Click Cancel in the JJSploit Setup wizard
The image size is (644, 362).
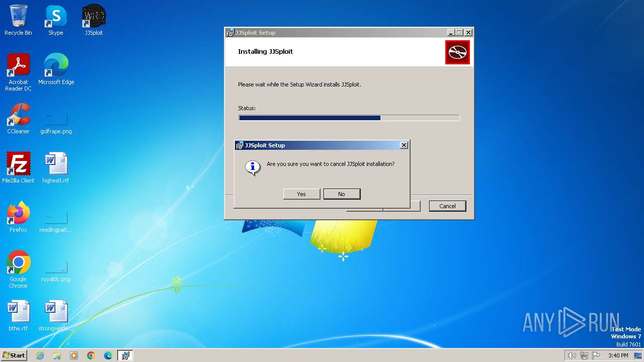(x=447, y=206)
